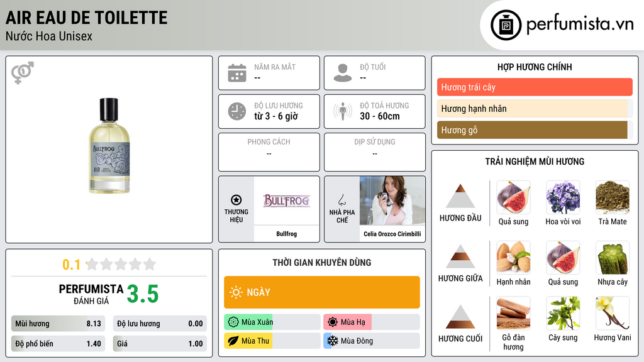Click the 0.1 user rating value
Screen dimensions: 644x362
[x=72, y=265]
